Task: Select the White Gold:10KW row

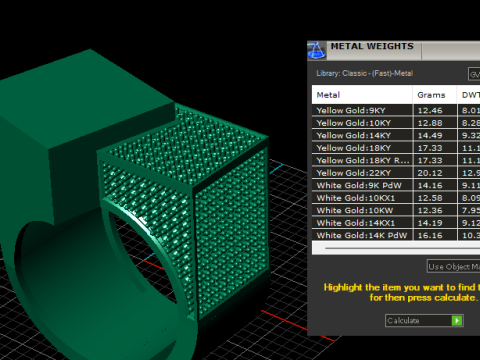Action: click(396, 211)
